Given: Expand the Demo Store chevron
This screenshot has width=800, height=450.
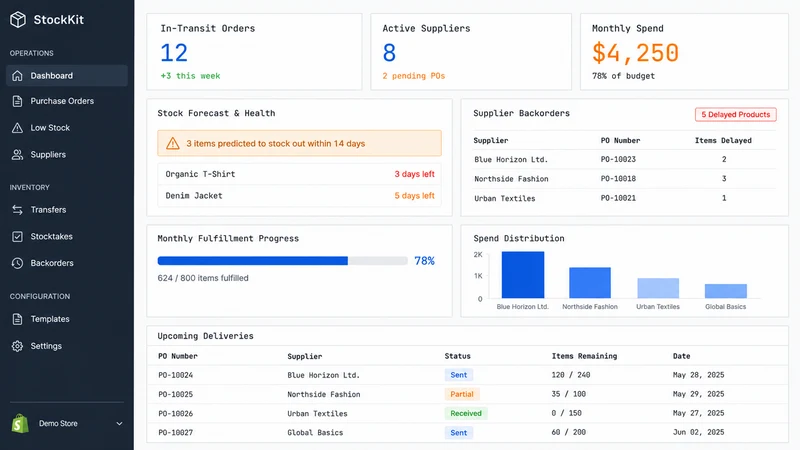Looking at the screenshot, I should click(x=119, y=423).
